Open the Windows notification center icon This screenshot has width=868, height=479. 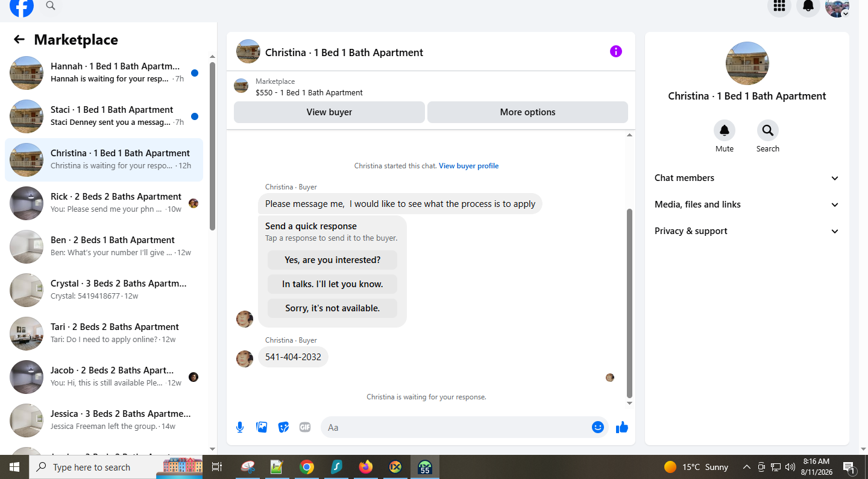(x=849, y=467)
